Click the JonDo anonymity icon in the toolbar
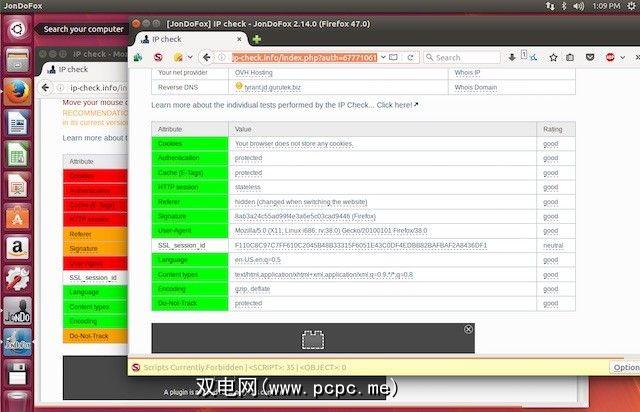The width and height of the screenshot is (640, 412). coord(138,58)
